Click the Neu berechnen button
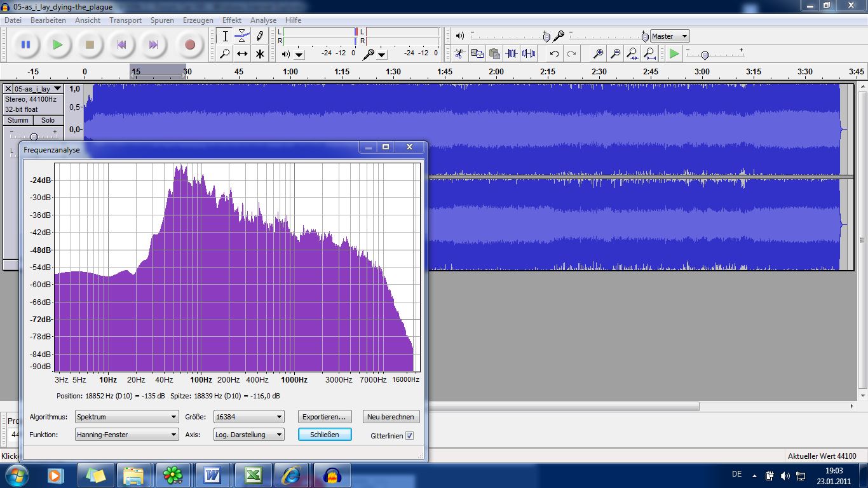Image resolution: width=868 pixels, height=488 pixels. pyautogui.click(x=391, y=417)
